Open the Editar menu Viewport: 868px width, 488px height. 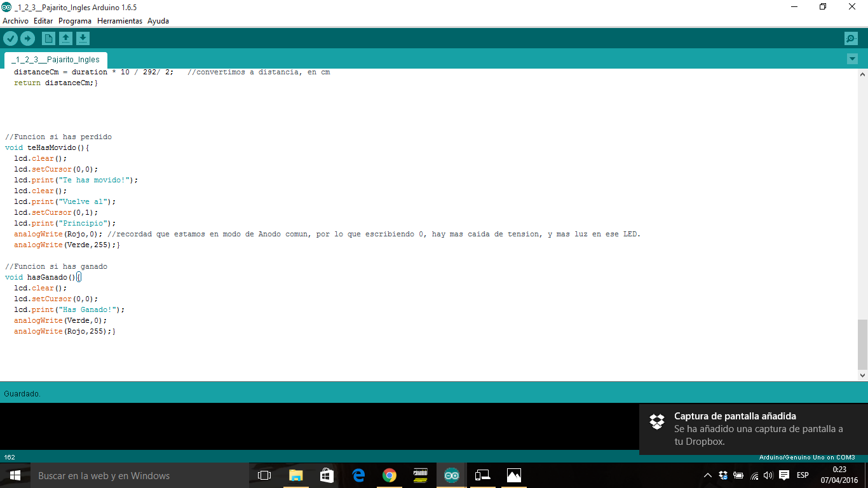point(43,21)
